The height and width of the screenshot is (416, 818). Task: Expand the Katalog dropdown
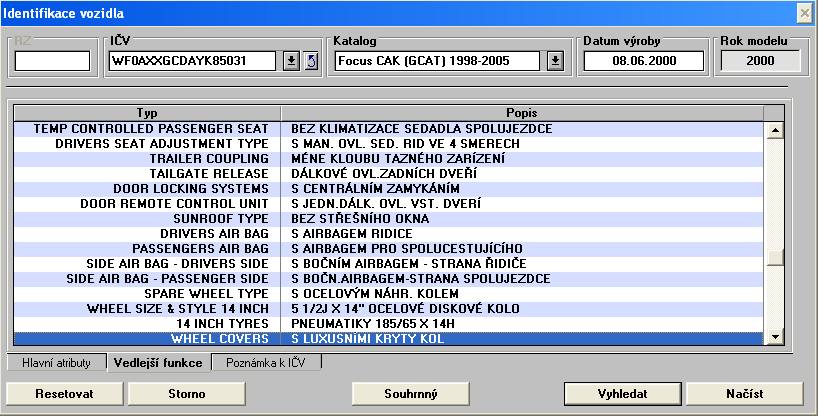[x=556, y=61]
